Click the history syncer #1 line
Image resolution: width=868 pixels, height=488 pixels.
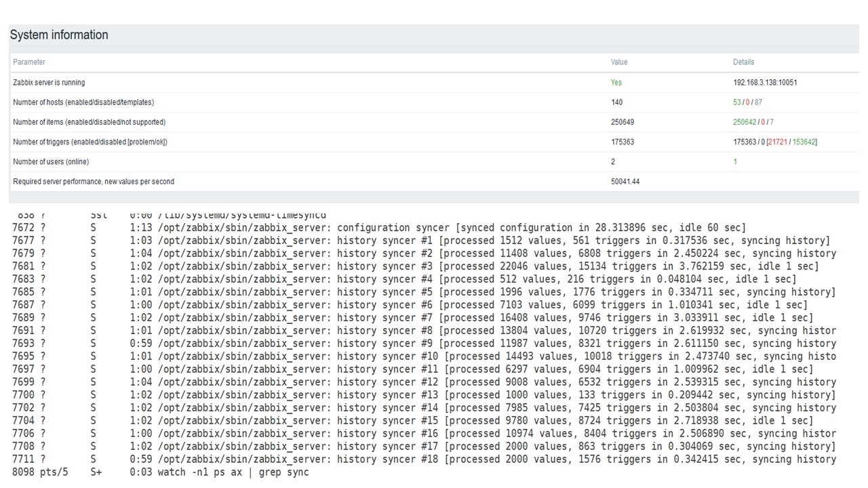tap(421, 241)
